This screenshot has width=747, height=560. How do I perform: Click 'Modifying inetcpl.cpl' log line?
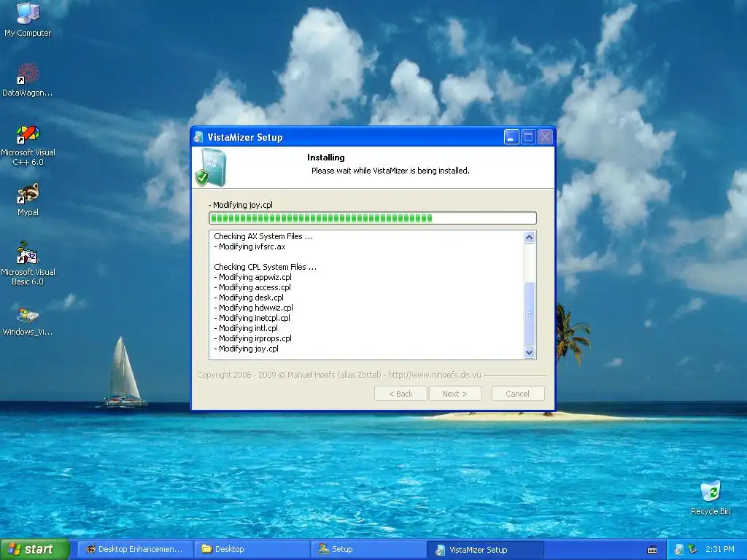252,318
